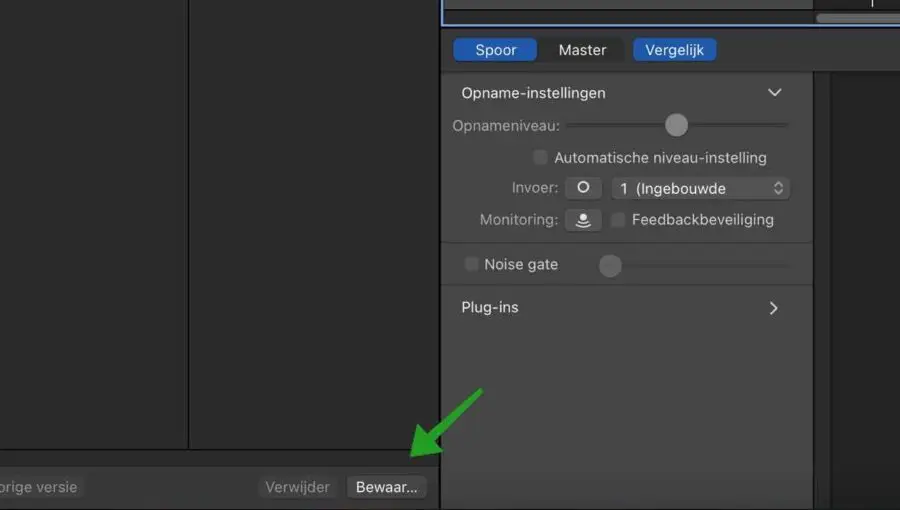
Task: Click the Opnameniveau slider knob
Action: click(x=676, y=125)
